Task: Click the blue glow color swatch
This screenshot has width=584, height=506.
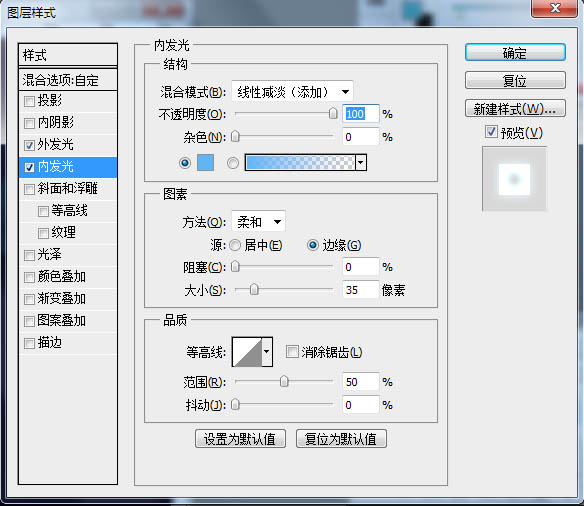Action: (205, 163)
